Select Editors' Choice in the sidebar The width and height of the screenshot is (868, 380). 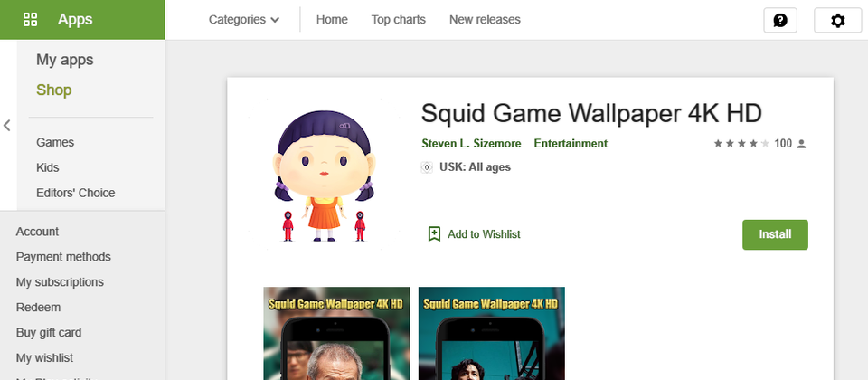coord(76,193)
